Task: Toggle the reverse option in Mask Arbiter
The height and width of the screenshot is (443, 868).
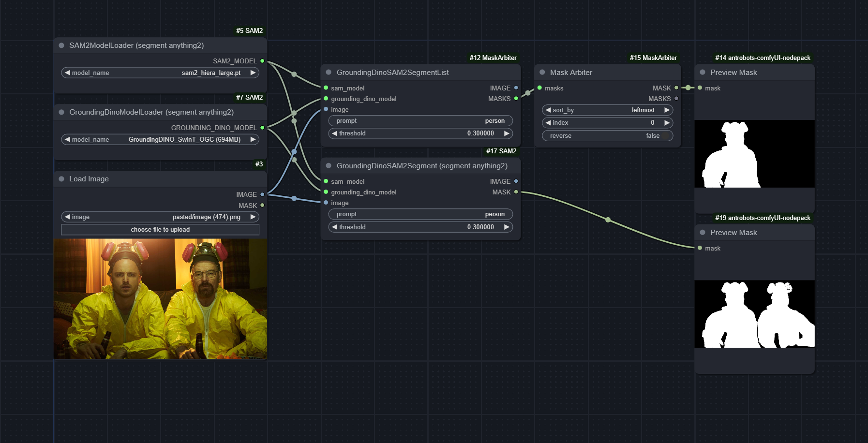Action: tap(608, 136)
